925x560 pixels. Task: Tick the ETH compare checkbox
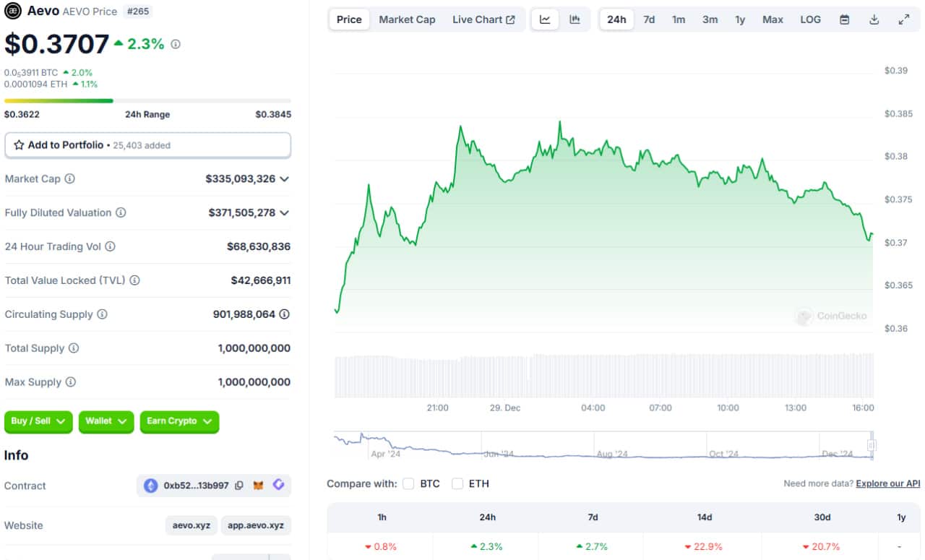(457, 483)
